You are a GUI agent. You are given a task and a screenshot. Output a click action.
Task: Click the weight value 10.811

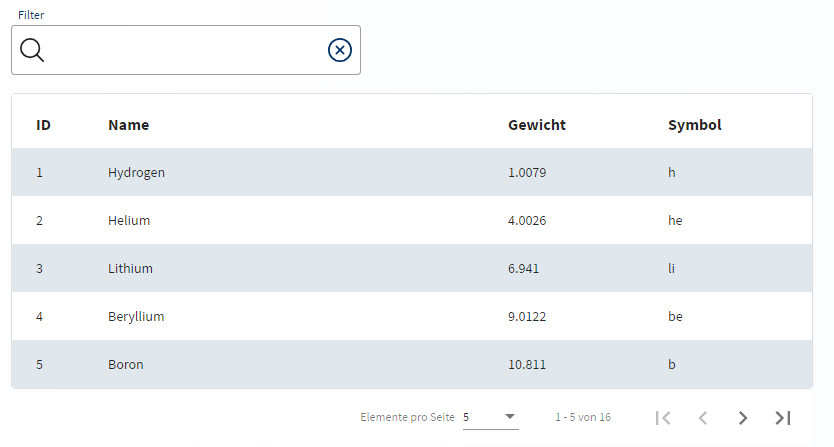pyautogui.click(x=527, y=365)
